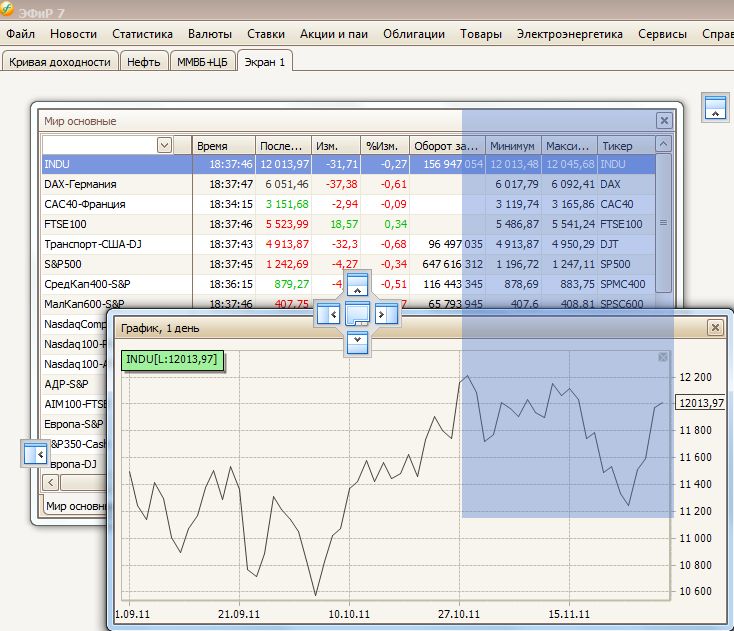
Task: Select the Мир основные bottom tab
Action: pos(75,506)
